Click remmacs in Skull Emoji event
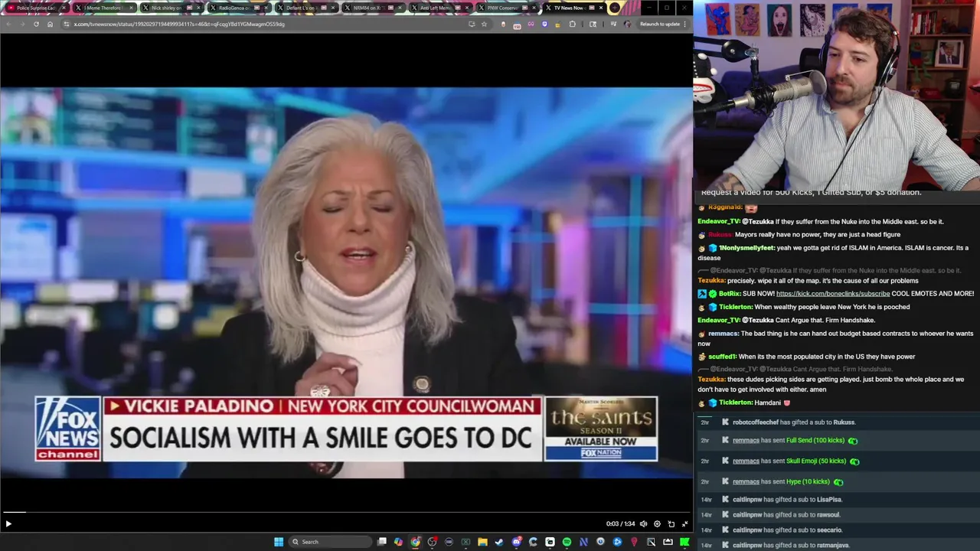Image resolution: width=980 pixels, height=551 pixels. click(746, 461)
